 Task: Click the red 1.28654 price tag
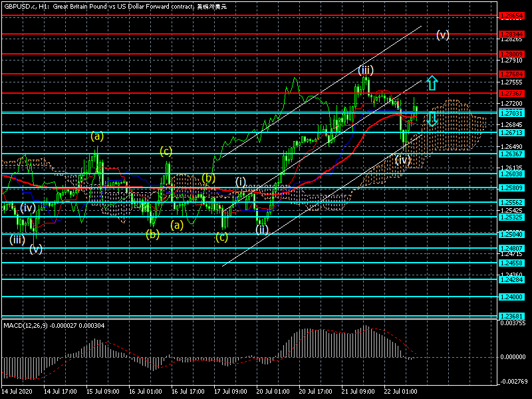[x=512, y=15]
